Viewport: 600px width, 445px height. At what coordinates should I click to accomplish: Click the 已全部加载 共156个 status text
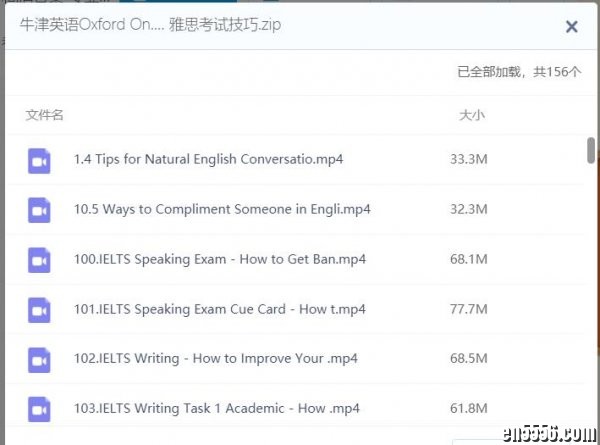coord(518,72)
